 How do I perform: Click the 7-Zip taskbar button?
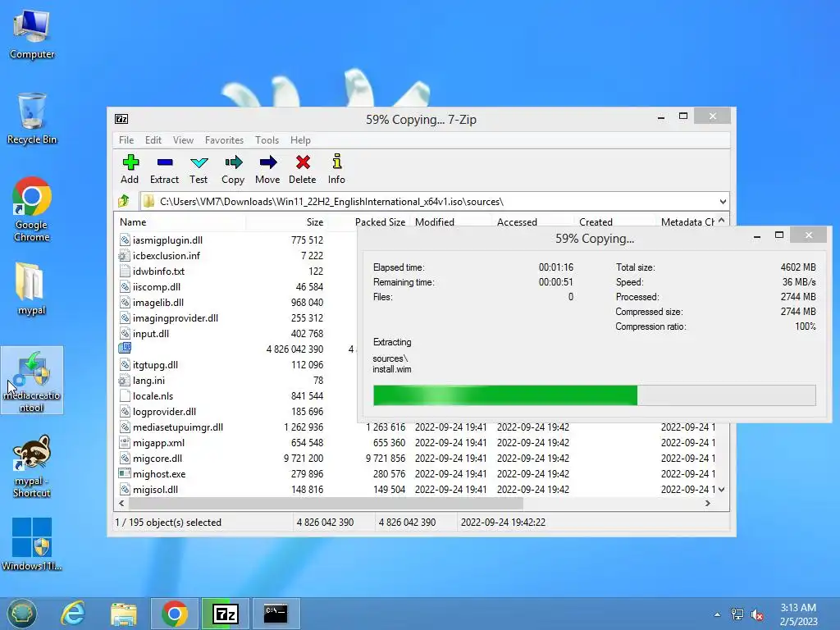(226, 614)
